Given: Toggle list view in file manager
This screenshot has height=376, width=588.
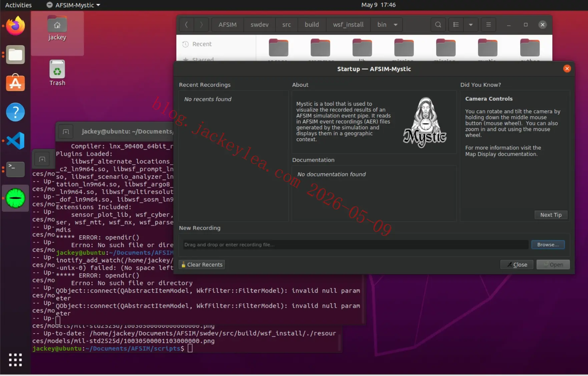Looking at the screenshot, I should (456, 25).
